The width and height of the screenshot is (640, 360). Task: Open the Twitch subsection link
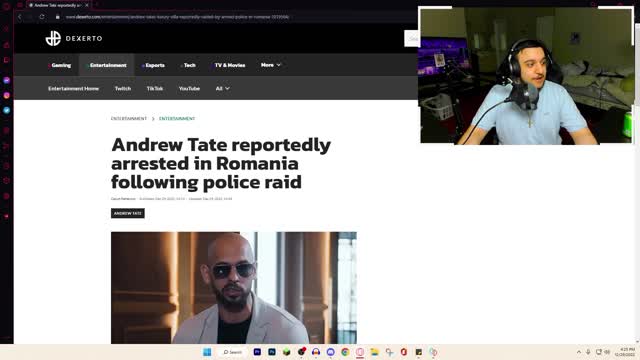coord(123,88)
